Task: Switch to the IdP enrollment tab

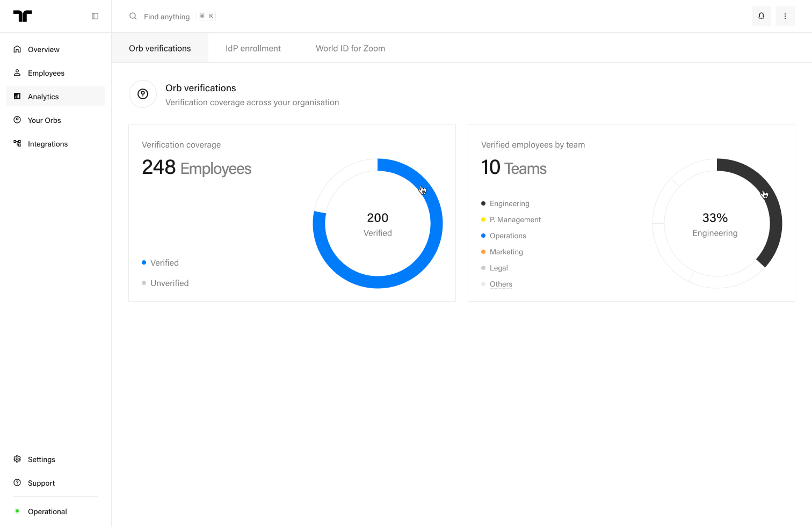Action: click(x=253, y=48)
